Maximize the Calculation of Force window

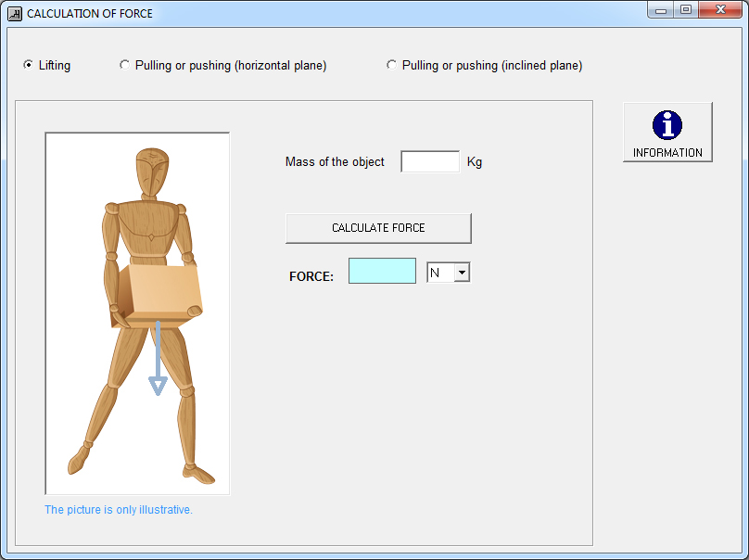(686, 10)
